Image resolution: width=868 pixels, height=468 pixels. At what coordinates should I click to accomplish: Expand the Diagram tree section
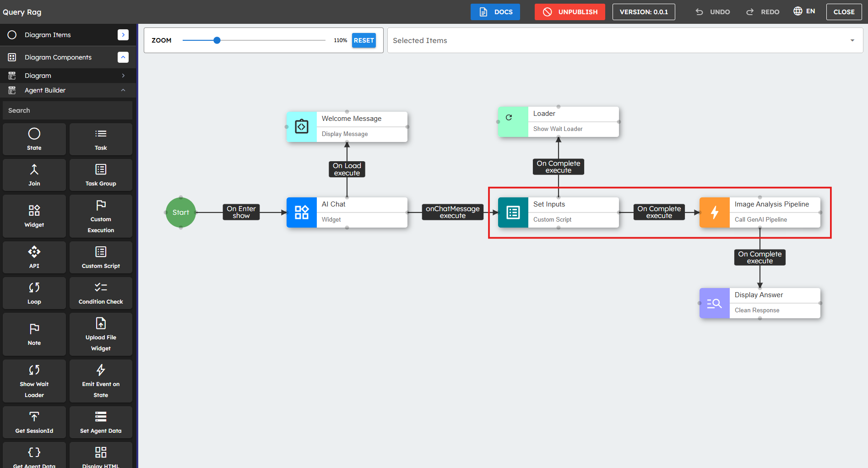tap(123, 76)
